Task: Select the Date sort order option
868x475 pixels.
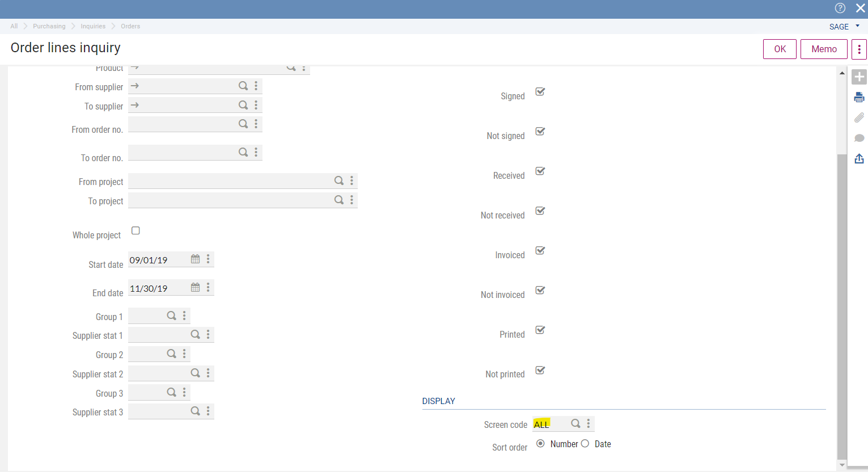Action: click(585, 444)
